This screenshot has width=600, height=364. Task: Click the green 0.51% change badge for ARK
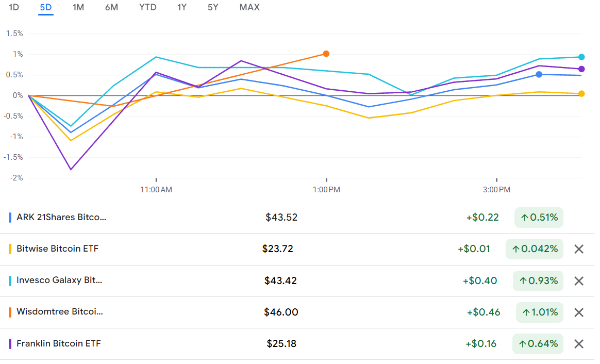click(538, 217)
